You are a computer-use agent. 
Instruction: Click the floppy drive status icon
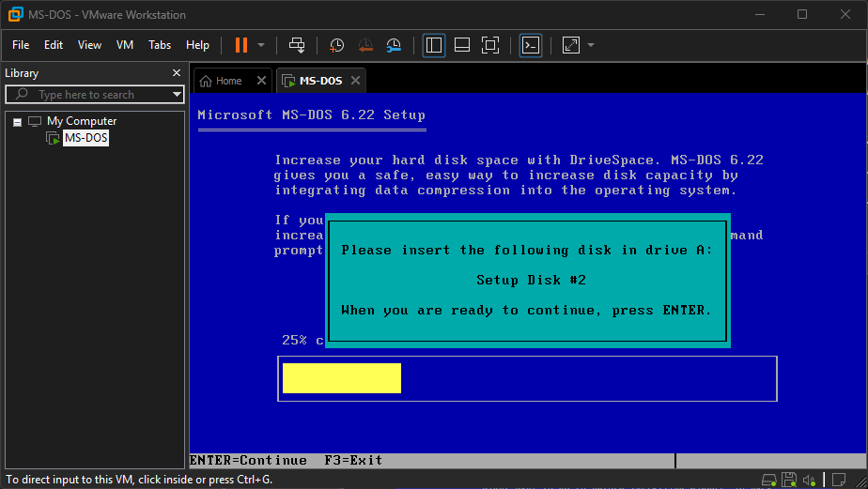click(x=789, y=480)
